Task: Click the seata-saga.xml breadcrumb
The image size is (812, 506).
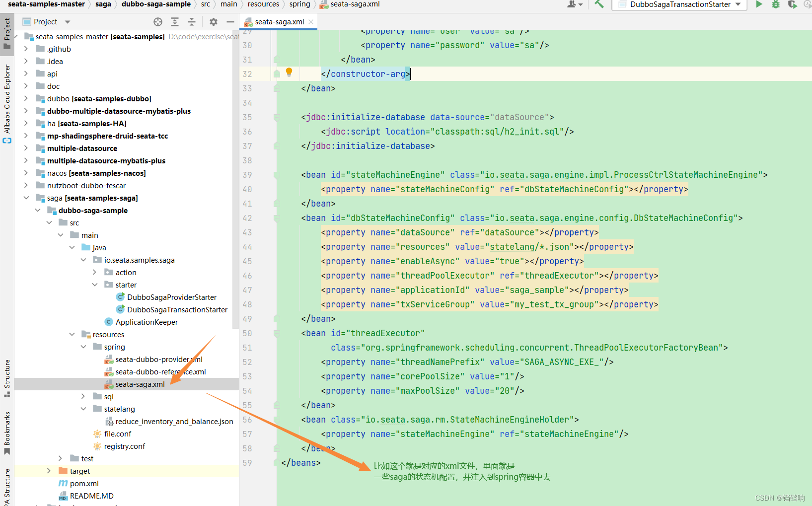Action: (x=355, y=4)
